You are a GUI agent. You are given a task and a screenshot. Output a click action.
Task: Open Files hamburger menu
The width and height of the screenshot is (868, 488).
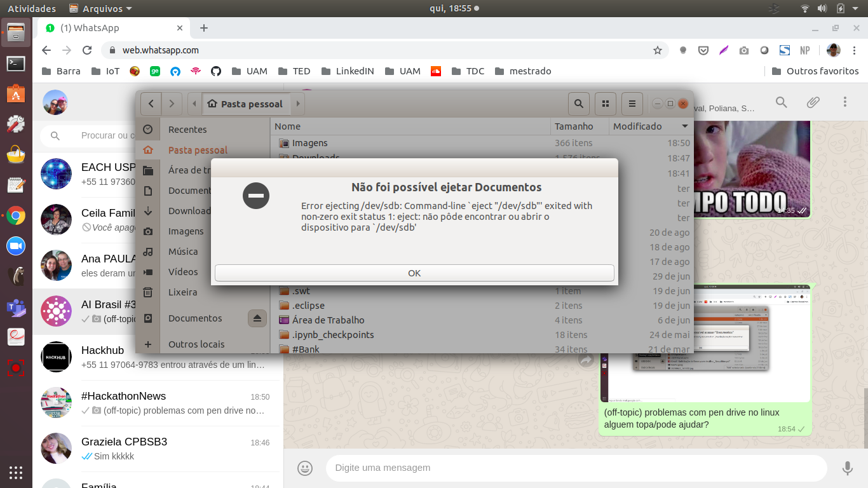[632, 104]
